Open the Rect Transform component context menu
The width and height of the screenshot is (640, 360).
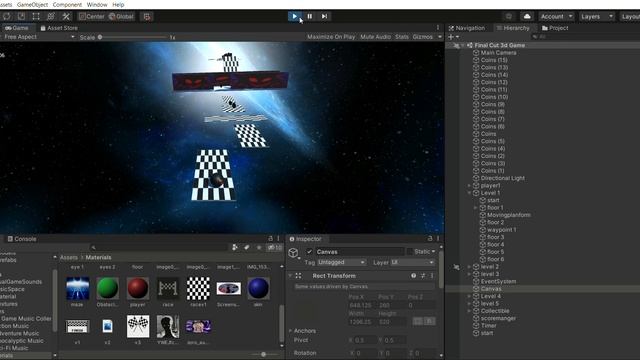[431, 276]
